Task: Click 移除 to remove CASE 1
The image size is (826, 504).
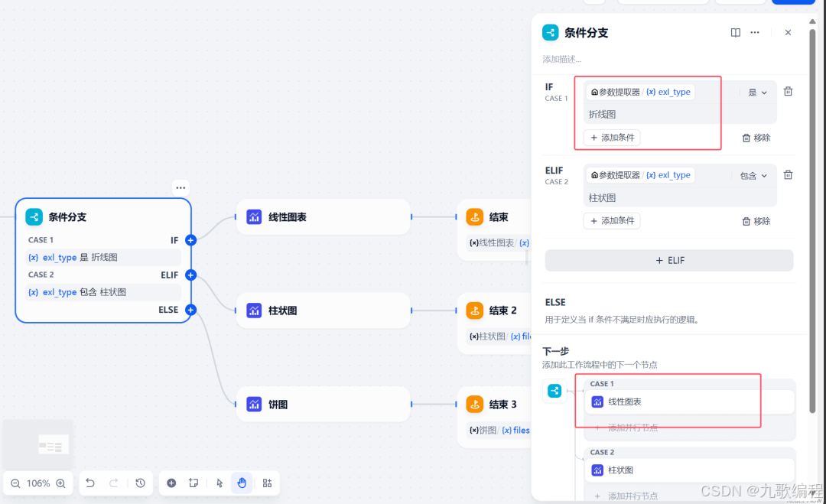Action: (756, 138)
